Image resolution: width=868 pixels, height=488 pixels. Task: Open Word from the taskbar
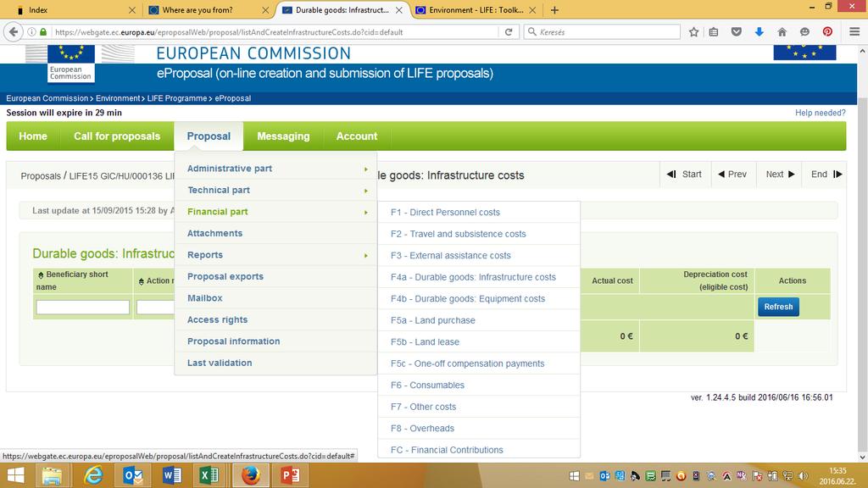[x=171, y=475]
